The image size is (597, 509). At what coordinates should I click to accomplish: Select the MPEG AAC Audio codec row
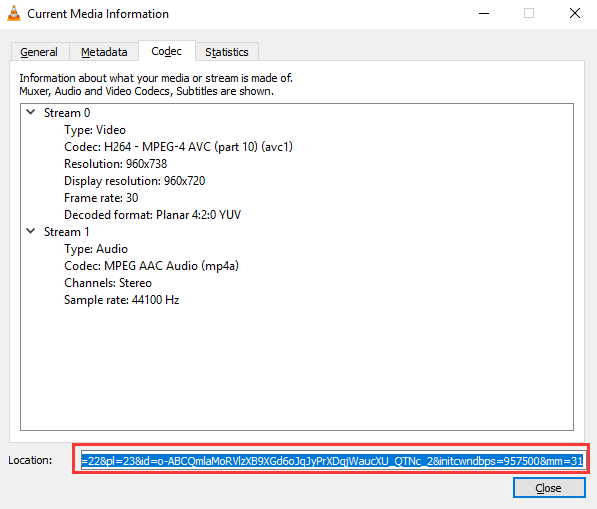(151, 266)
